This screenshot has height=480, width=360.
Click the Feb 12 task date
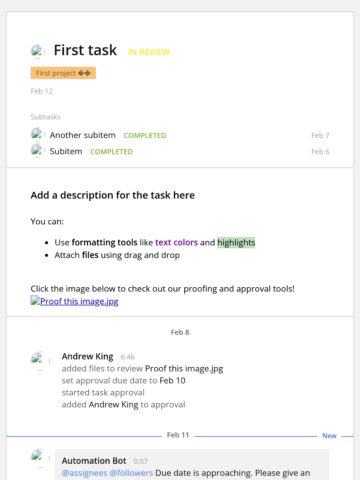coord(42,91)
